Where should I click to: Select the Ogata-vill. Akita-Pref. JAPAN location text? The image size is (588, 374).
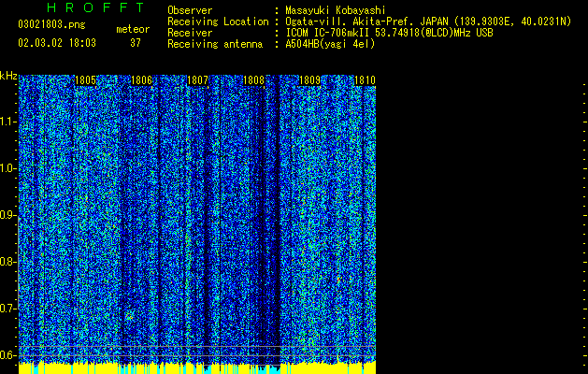point(428,22)
